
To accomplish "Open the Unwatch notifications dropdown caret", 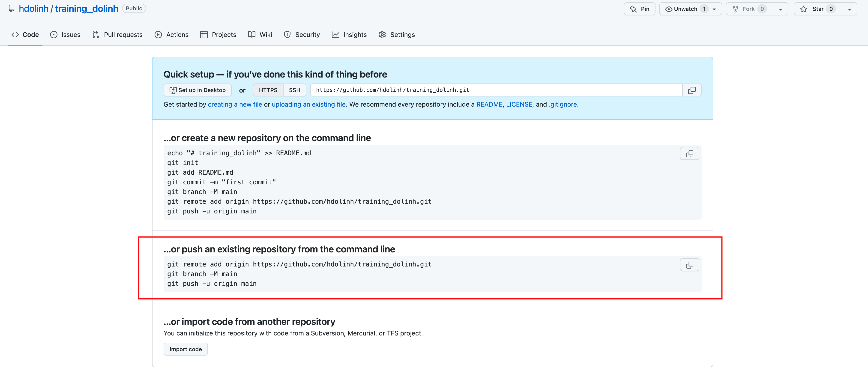I will pos(714,9).
